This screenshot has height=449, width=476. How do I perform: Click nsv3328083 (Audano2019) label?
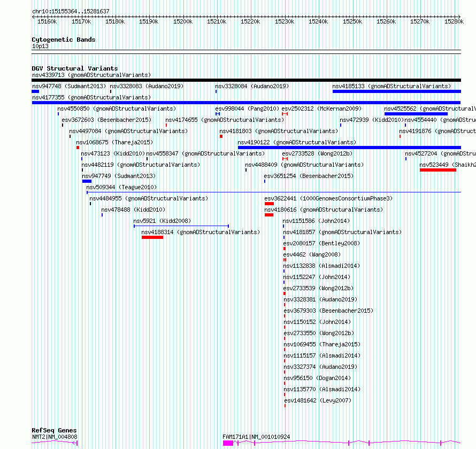pyautogui.click(x=147, y=86)
